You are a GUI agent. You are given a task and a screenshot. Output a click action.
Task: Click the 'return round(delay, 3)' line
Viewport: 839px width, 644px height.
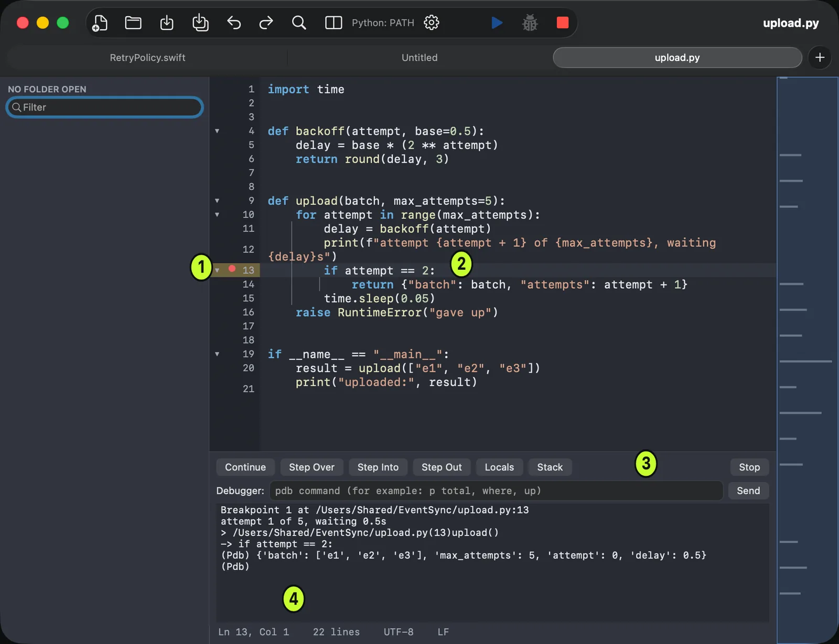(372, 159)
